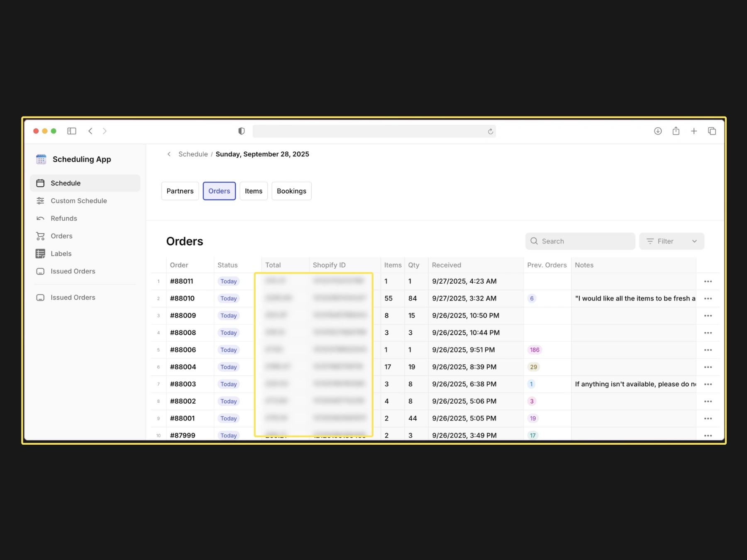Open the Bookings tab

[291, 191]
